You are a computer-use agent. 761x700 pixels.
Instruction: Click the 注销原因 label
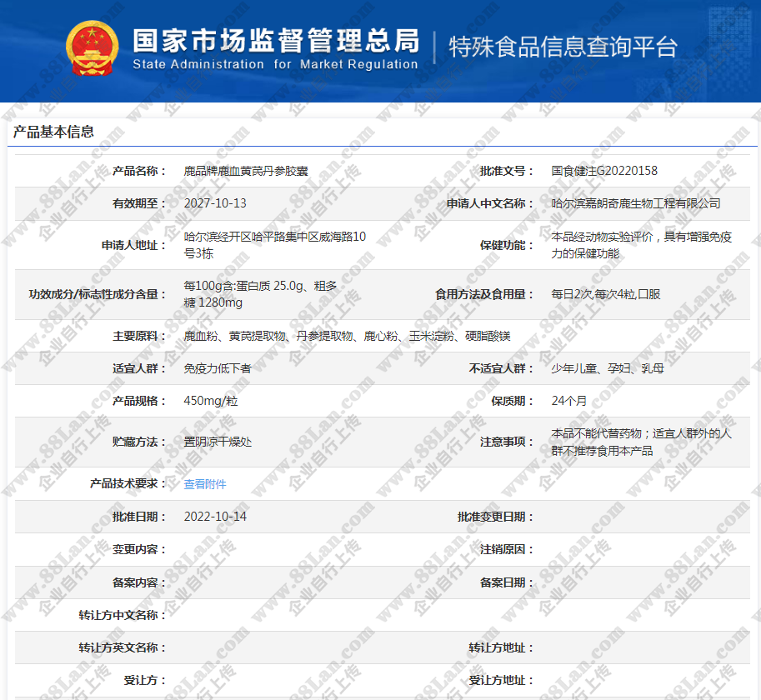(507, 549)
